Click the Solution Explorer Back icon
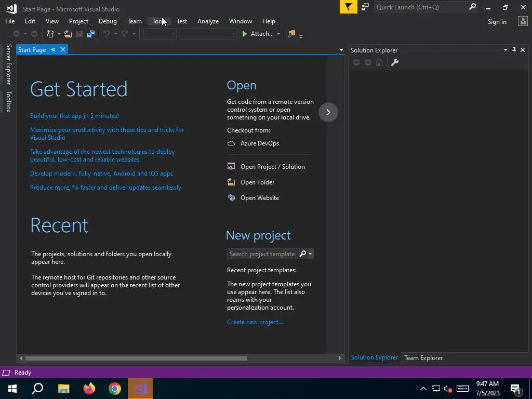 tap(356, 62)
